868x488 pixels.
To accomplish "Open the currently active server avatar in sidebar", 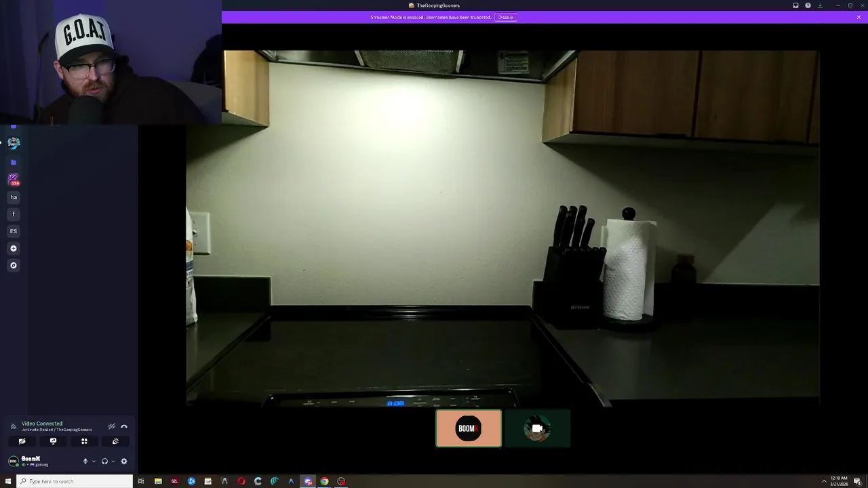I will coord(14,143).
